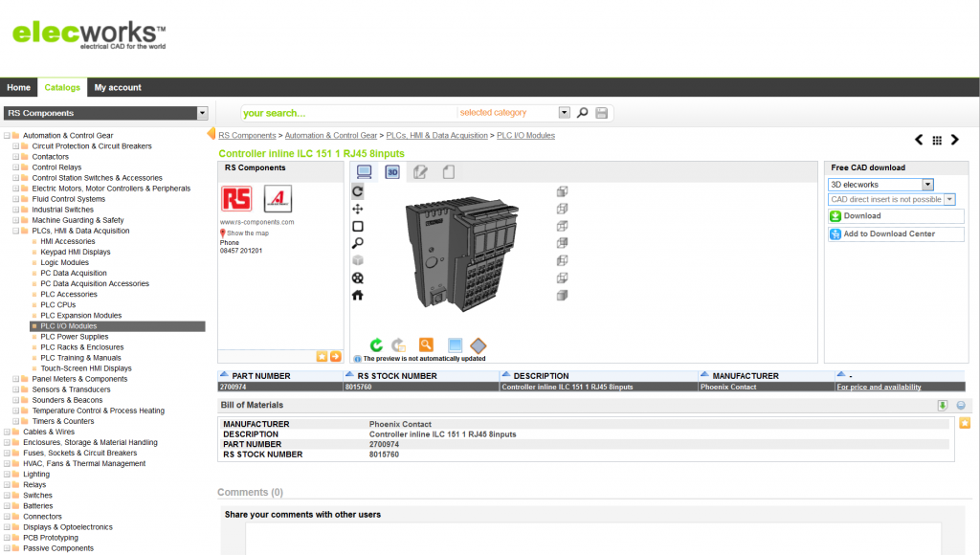Switch to the blank document tab in viewer
980x555 pixels.
(448, 172)
